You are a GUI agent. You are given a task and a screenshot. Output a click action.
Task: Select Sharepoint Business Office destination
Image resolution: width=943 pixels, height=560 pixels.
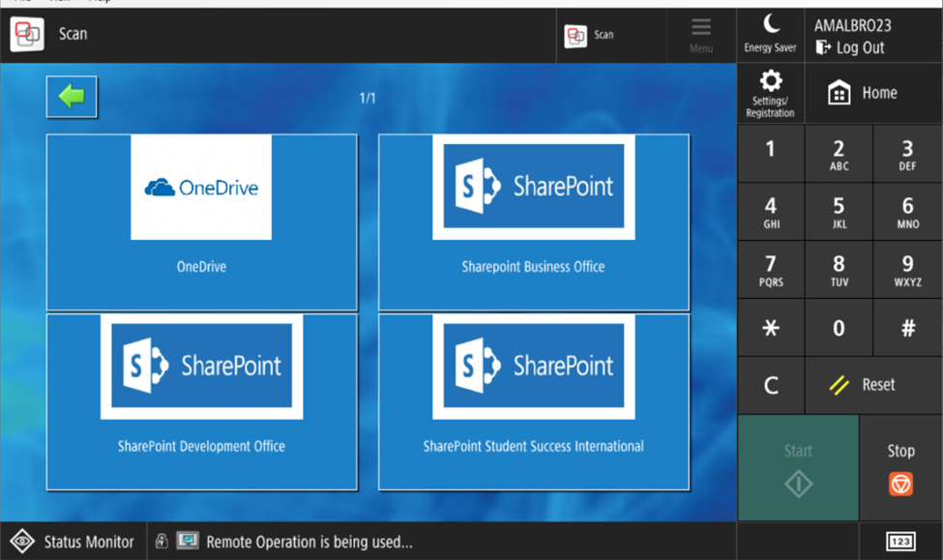point(534,221)
